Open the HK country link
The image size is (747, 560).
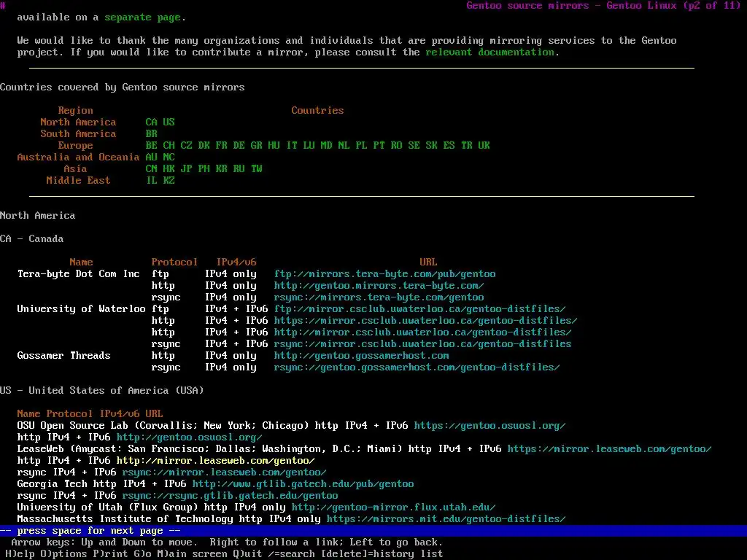(169, 169)
